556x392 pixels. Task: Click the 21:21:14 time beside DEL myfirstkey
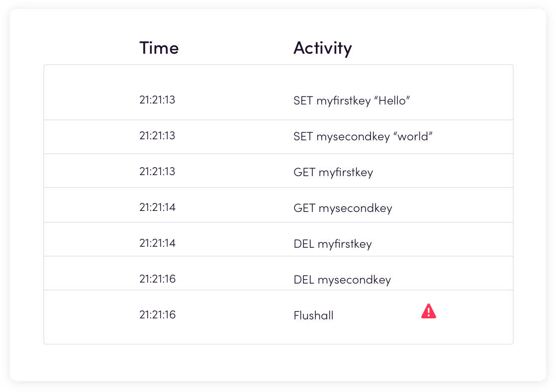click(158, 243)
